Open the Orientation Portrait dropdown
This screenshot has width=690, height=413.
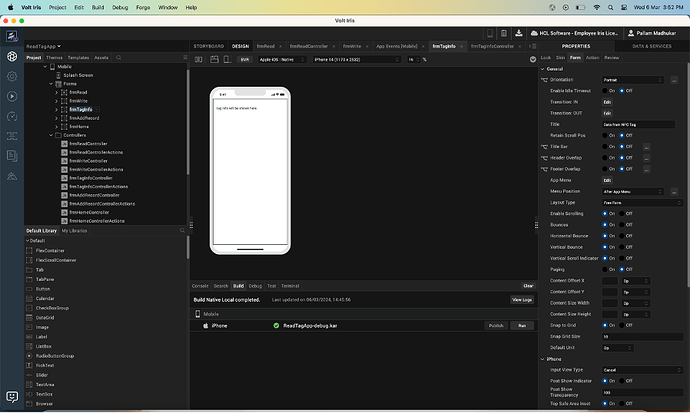(x=632, y=80)
